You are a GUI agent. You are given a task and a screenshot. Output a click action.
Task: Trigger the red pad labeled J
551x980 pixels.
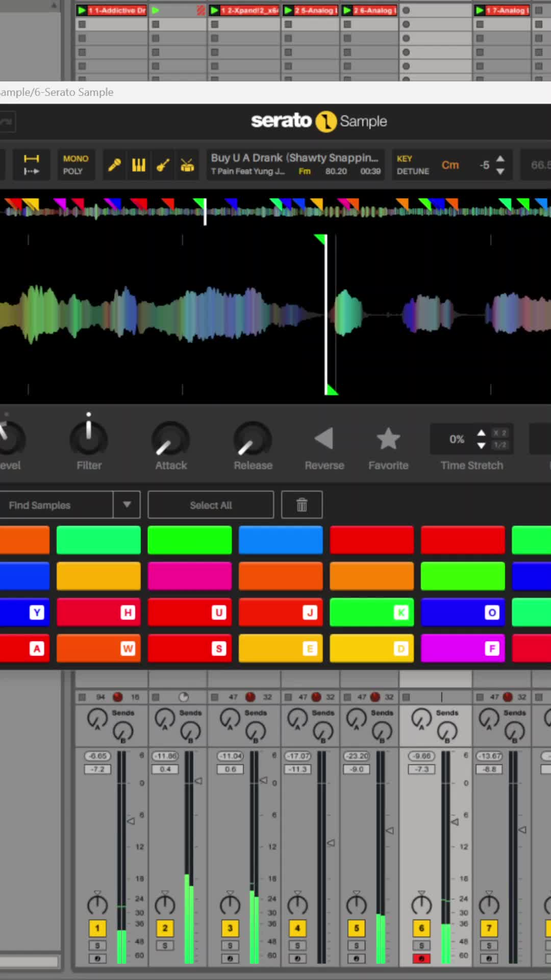[x=281, y=612]
